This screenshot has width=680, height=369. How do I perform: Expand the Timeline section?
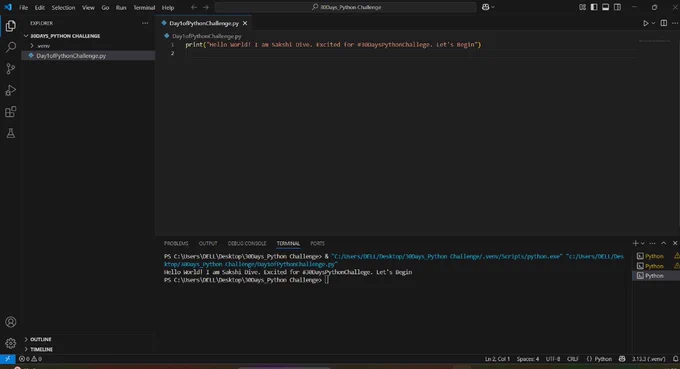pos(88,349)
